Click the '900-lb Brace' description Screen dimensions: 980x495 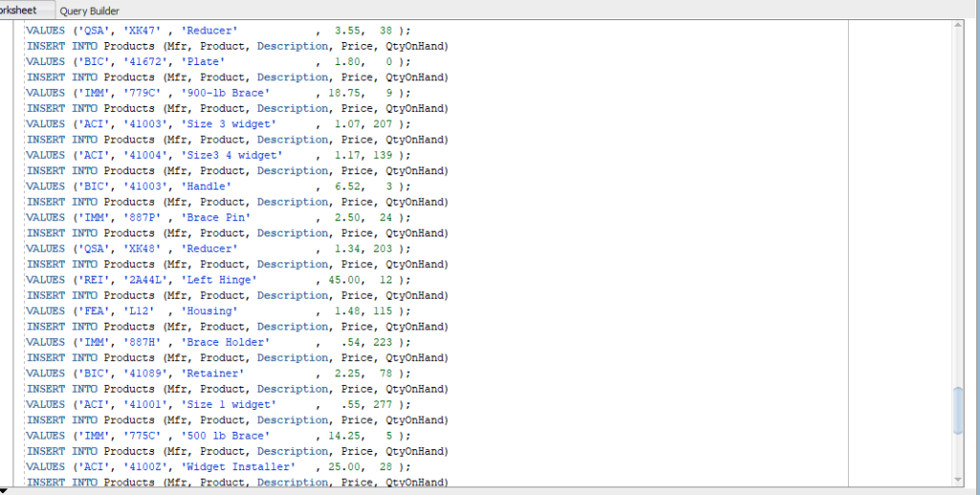point(226,93)
